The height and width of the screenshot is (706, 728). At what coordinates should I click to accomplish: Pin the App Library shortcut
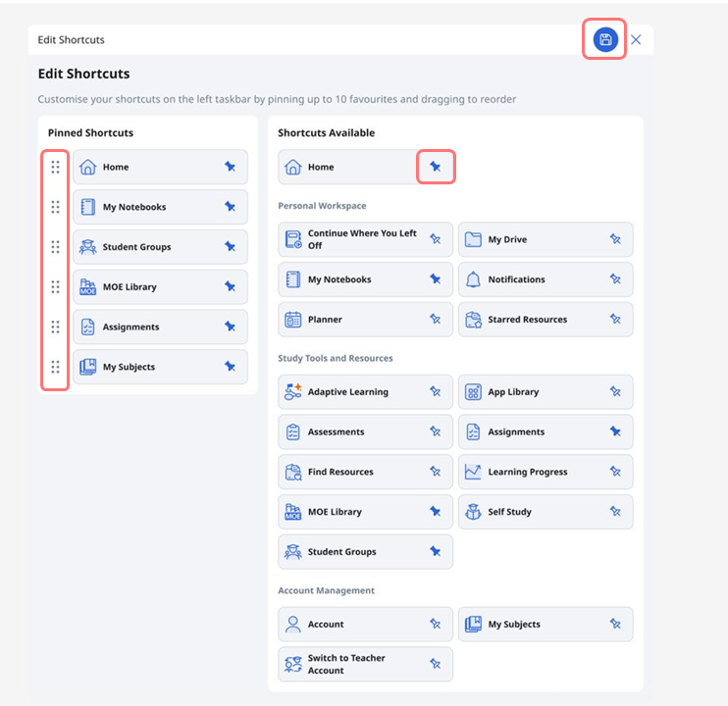point(615,392)
